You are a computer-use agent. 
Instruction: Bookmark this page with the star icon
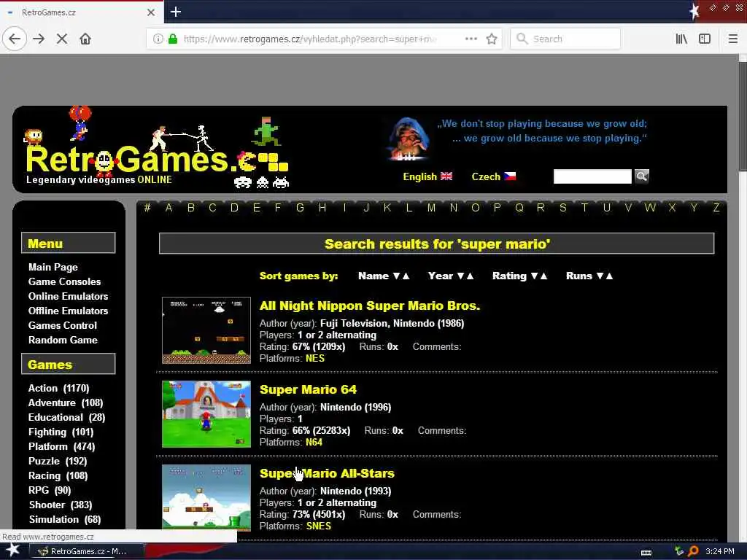492,39
